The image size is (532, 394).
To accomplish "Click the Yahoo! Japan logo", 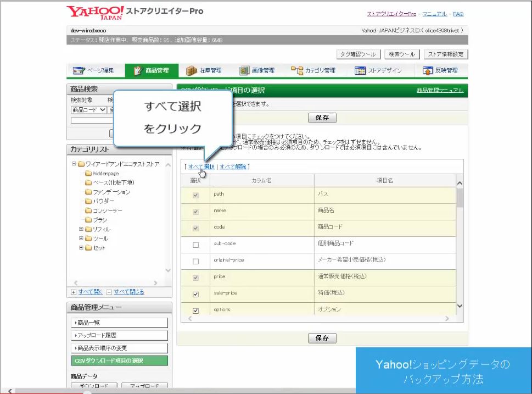I will coord(95,13).
